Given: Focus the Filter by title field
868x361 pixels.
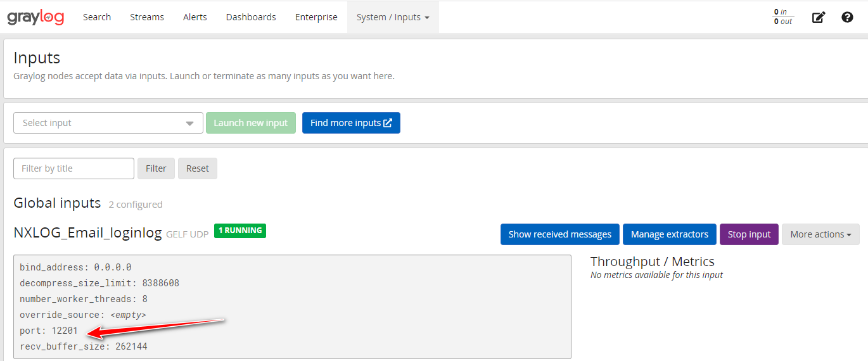Looking at the screenshot, I should point(73,168).
